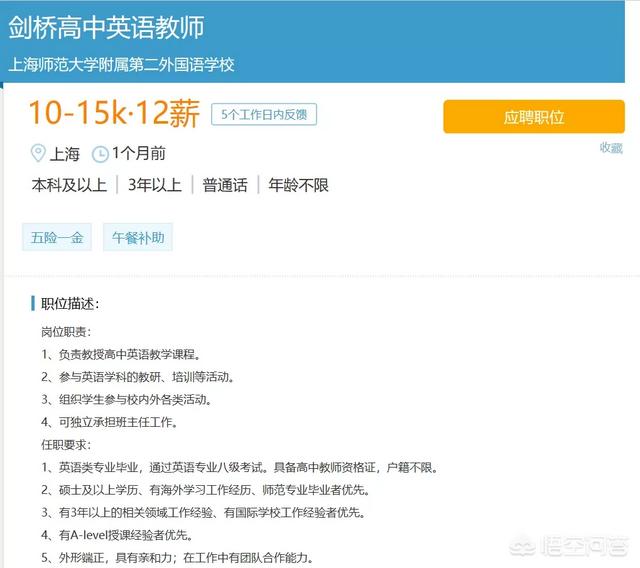Click the line 负责教授高中英语教学课程

pos(121,354)
